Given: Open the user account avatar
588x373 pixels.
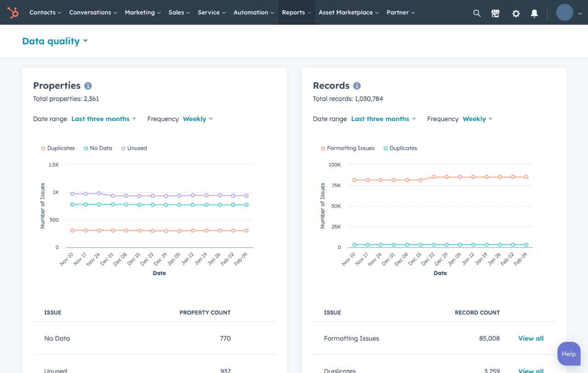Looking at the screenshot, I should (564, 12).
